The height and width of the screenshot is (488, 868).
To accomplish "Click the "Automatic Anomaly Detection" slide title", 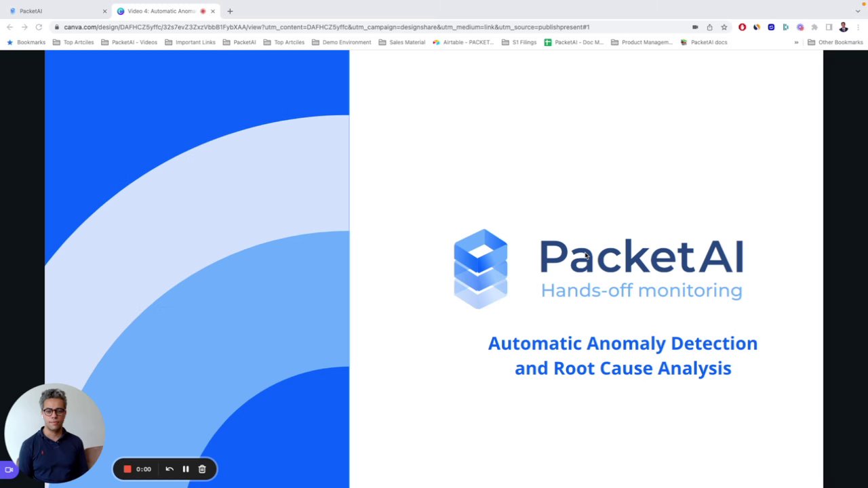I will (623, 344).
